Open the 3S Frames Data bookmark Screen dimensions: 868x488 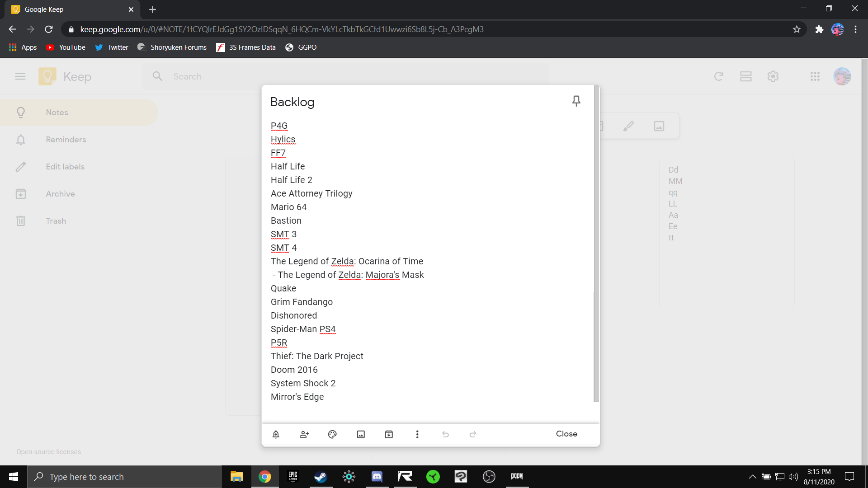246,47
